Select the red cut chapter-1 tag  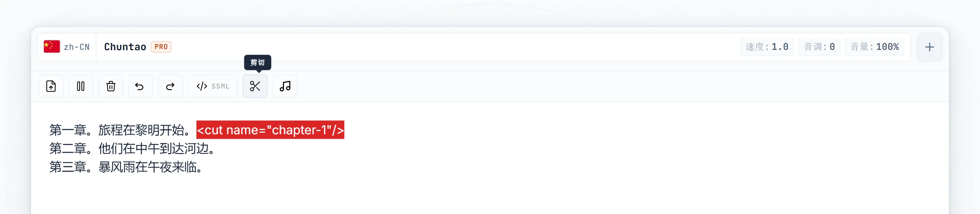tap(270, 130)
